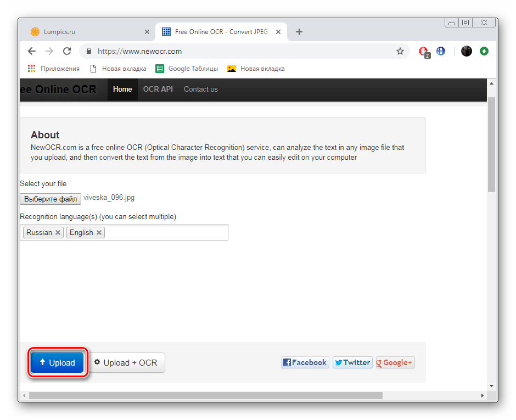Open the blue globe extension icon

click(441, 51)
